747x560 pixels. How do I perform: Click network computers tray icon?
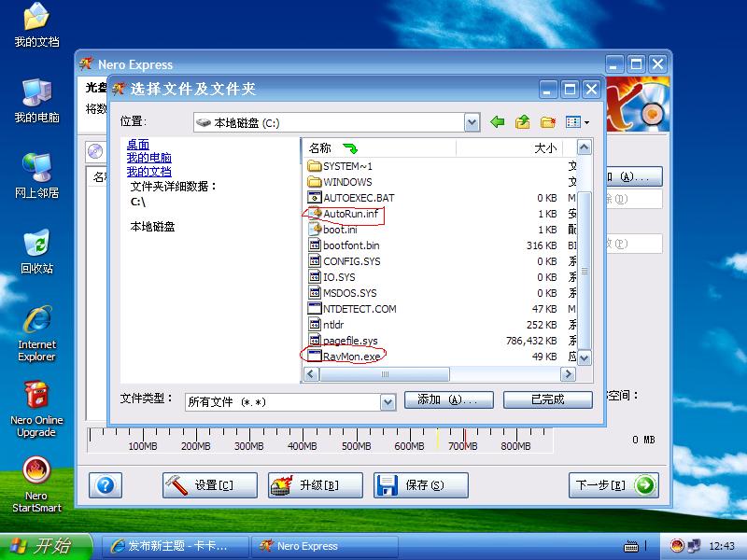coord(694,546)
